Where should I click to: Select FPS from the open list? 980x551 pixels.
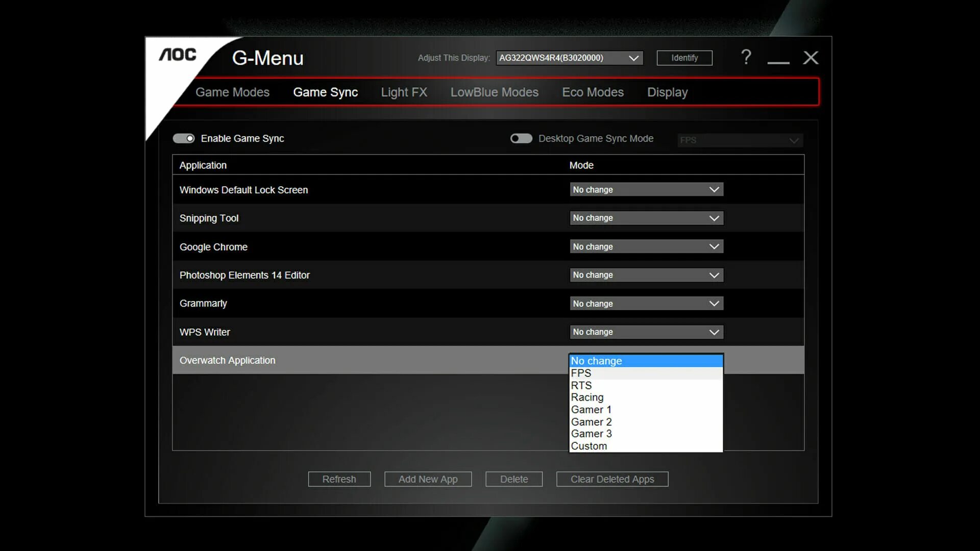point(581,373)
